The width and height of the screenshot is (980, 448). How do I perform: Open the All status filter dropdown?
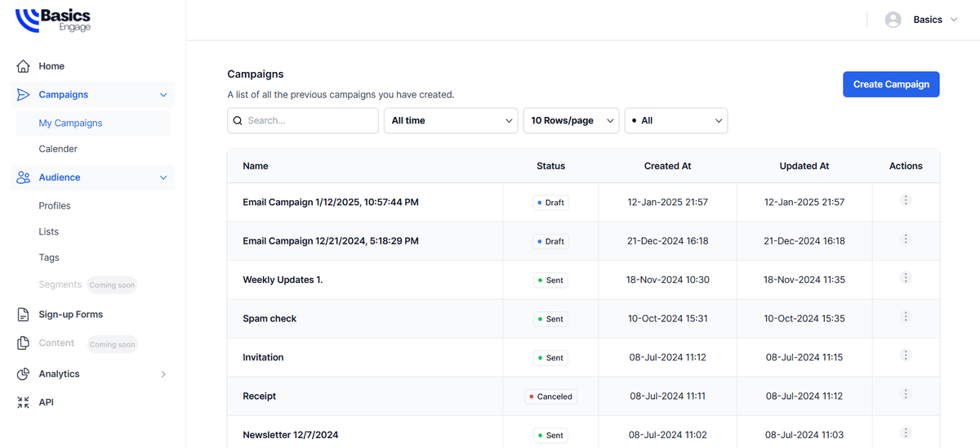pyautogui.click(x=675, y=120)
